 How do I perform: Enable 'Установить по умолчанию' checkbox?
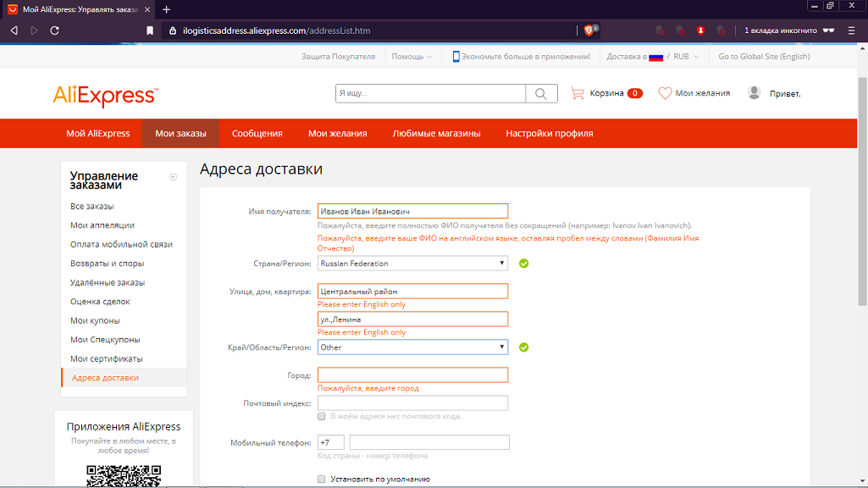[322, 480]
